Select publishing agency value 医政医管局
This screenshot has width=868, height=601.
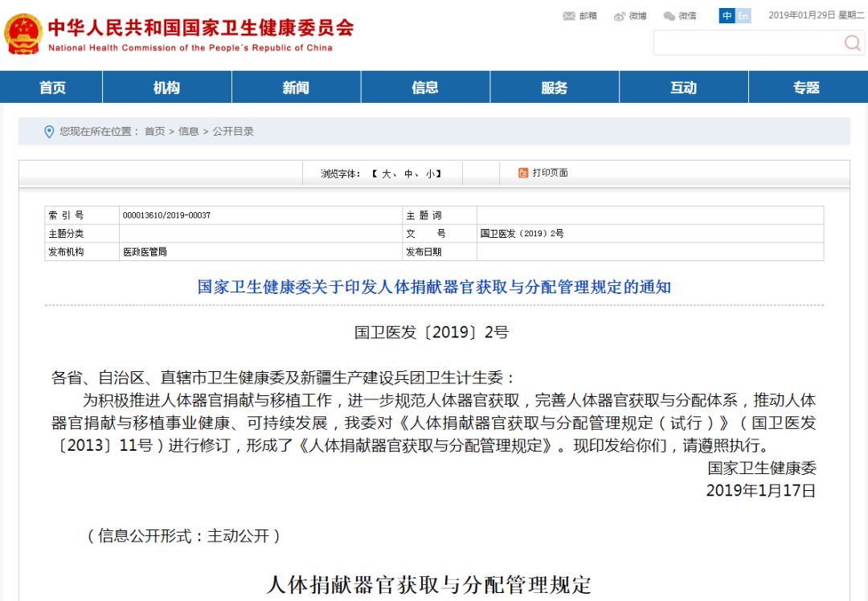[145, 251]
